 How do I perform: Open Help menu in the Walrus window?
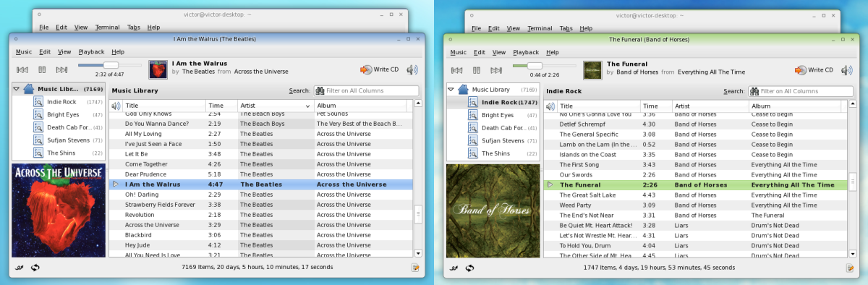tap(118, 51)
